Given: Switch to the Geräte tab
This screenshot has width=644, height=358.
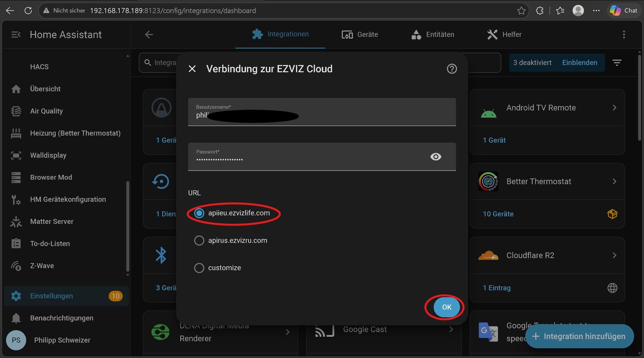Looking at the screenshot, I should pyautogui.click(x=359, y=35).
